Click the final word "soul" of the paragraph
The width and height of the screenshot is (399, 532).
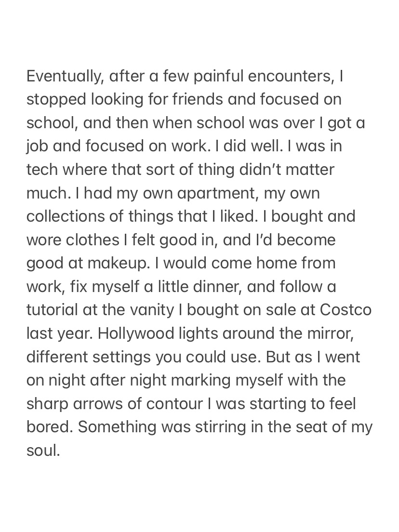42,451
